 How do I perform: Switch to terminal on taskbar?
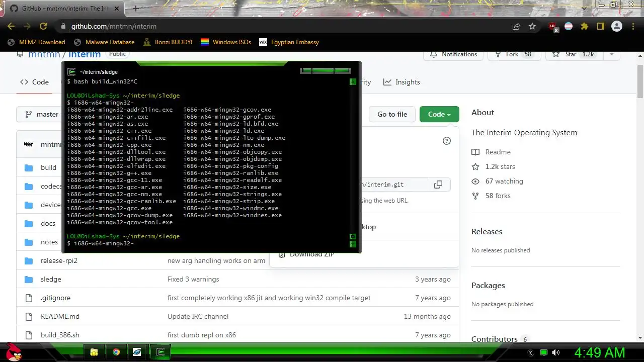pos(160,352)
